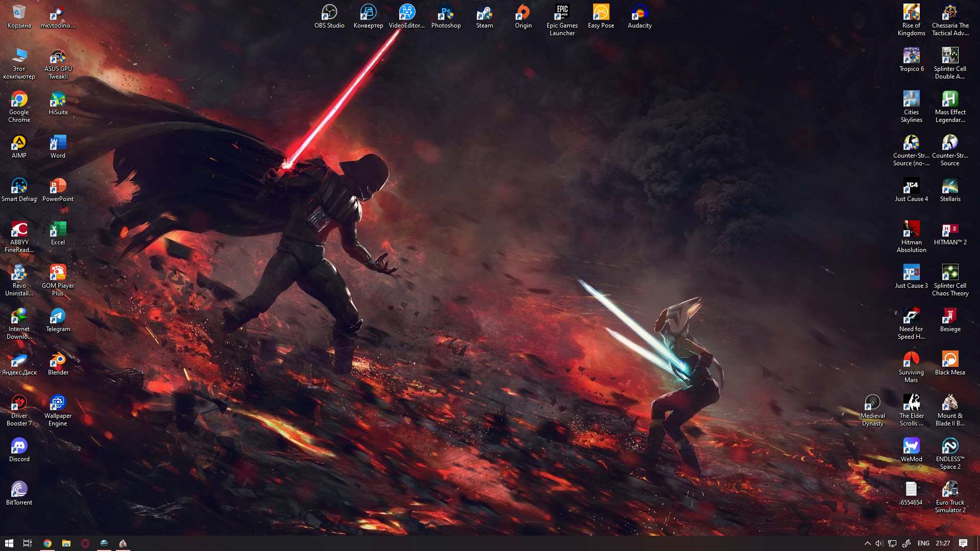Click the Discord desktop icon
The width and height of the screenshot is (980, 551).
(x=19, y=450)
